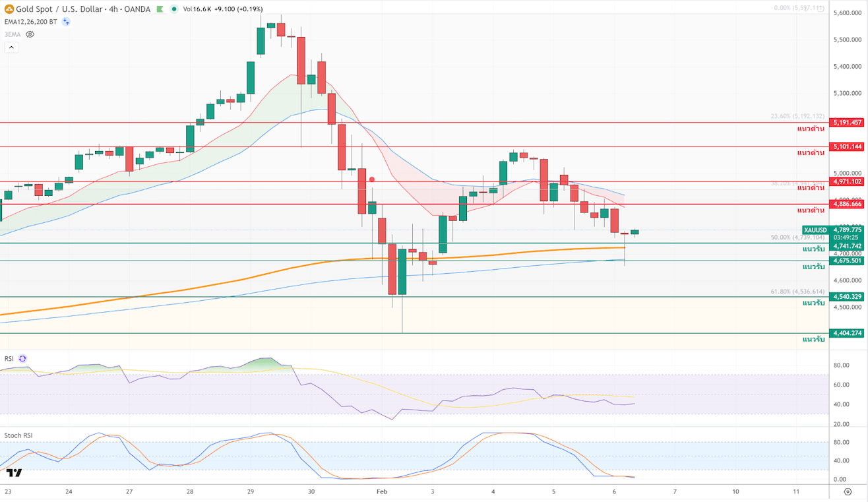Viewport: 868px width, 502px height.
Task: Select the Stoch RSI indicator label
Action: (18, 435)
